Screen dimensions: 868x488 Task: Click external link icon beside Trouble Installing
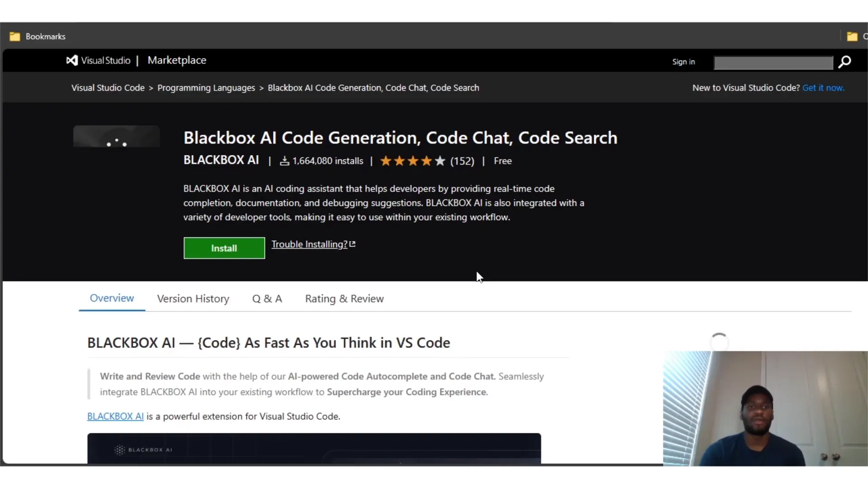coord(353,244)
